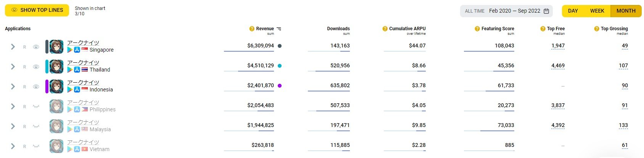Click the Top Grossing value 133
Viewport: 644px width, 158px height.
(623, 125)
